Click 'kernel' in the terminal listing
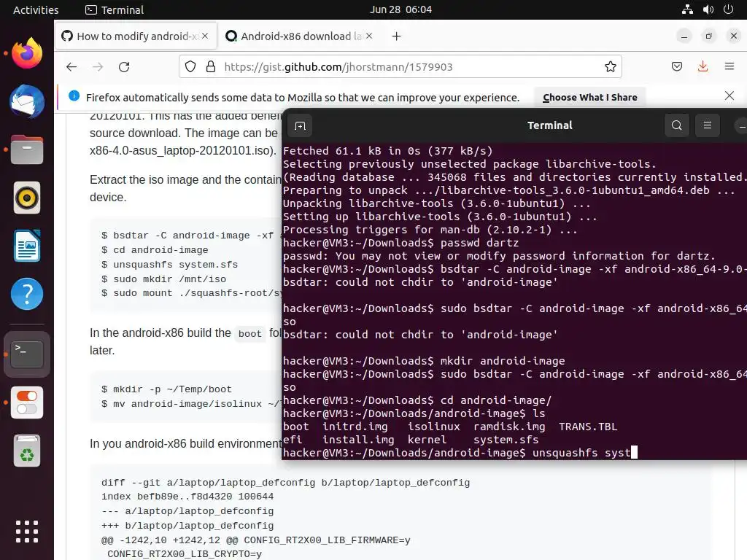 coord(427,440)
